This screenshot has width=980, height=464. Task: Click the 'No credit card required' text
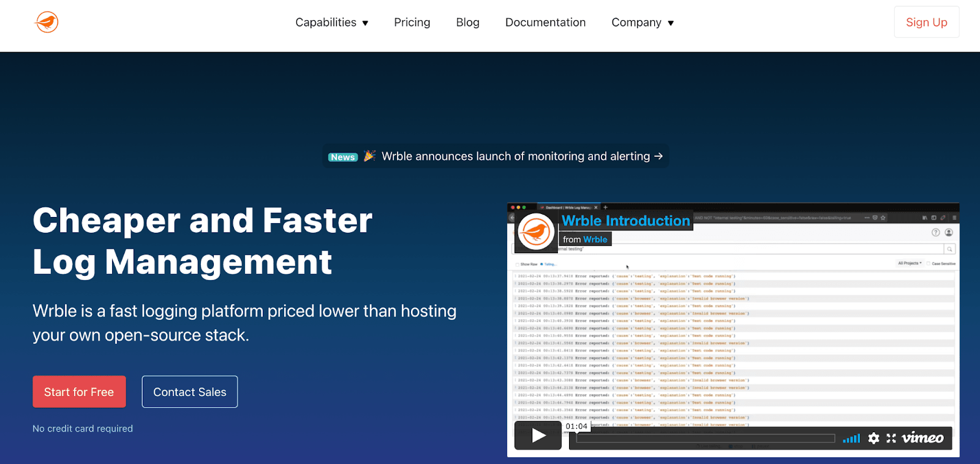click(83, 428)
